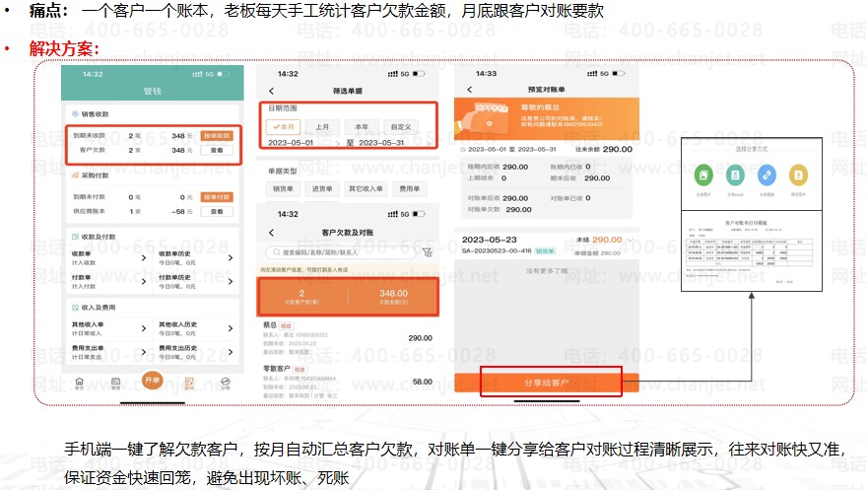Go back from the 筛选单据 screen
The height and width of the screenshot is (490, 868).
pyautogui.click(x=271, y=91)
